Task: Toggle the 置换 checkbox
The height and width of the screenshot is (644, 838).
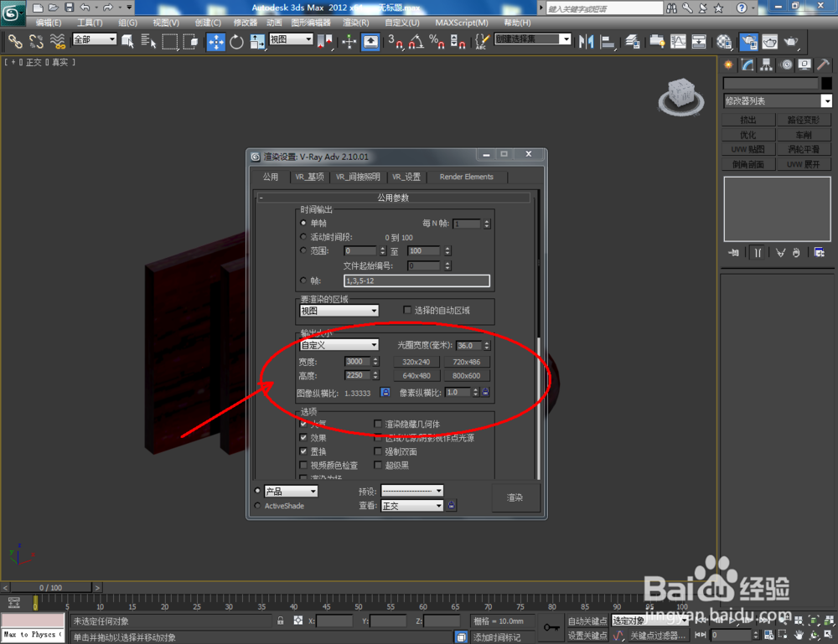Action: pos(303,451)
